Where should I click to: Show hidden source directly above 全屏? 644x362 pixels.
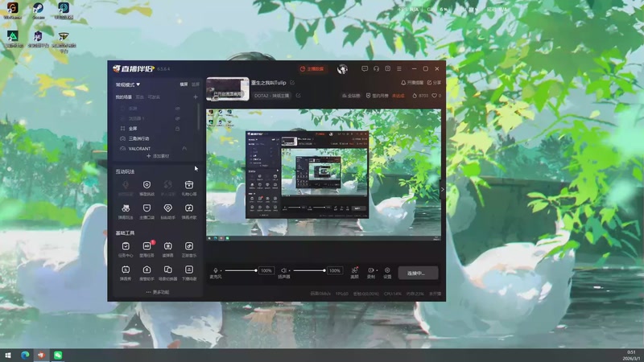(177, 118)
